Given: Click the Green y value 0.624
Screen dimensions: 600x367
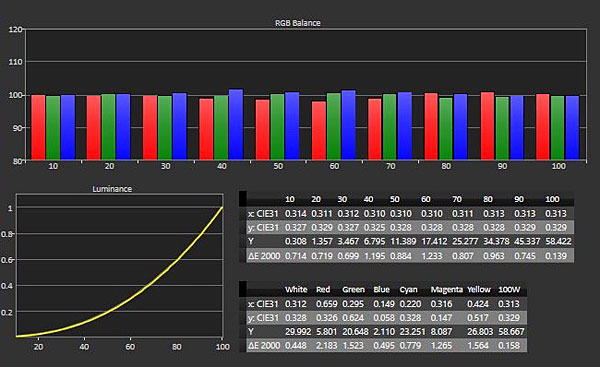Looking at the screenshot, I should pyautogui.click(x=353, y=318).
